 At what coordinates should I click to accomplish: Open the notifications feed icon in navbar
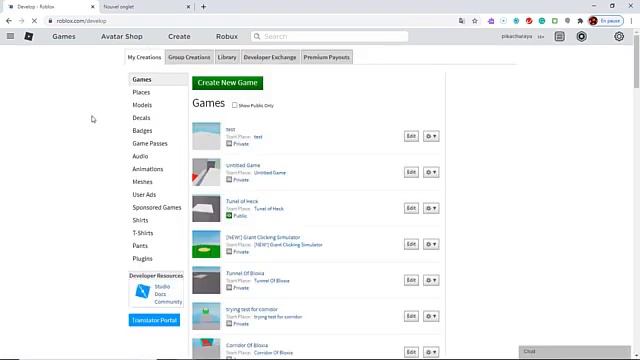point(560,36)
